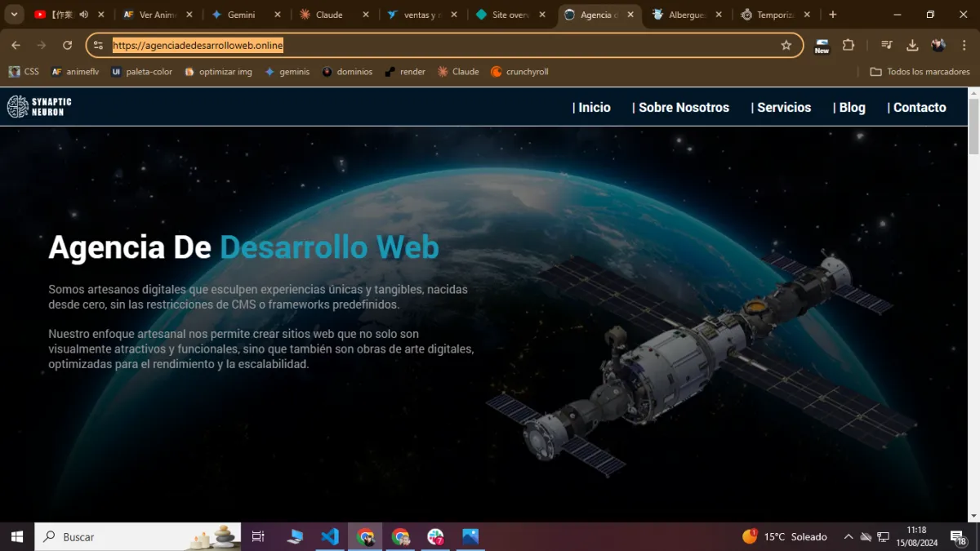This screenshot has height=551, width=980.
Task: Click the page vertical scrollbar thumb
Action: pos(973,127)
